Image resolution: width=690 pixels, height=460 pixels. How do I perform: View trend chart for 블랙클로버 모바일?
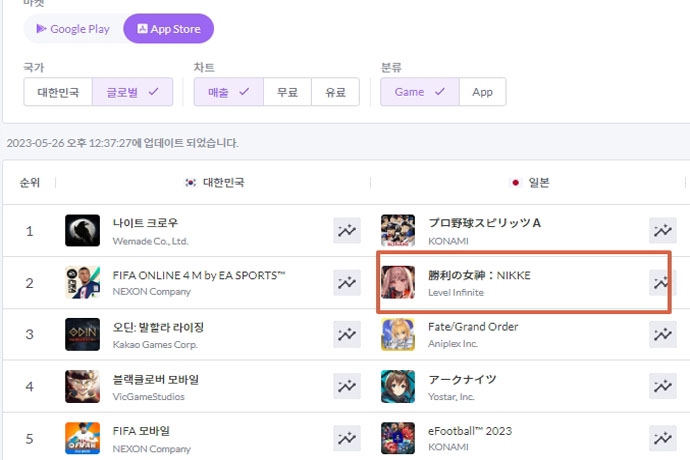pos(346,387)
